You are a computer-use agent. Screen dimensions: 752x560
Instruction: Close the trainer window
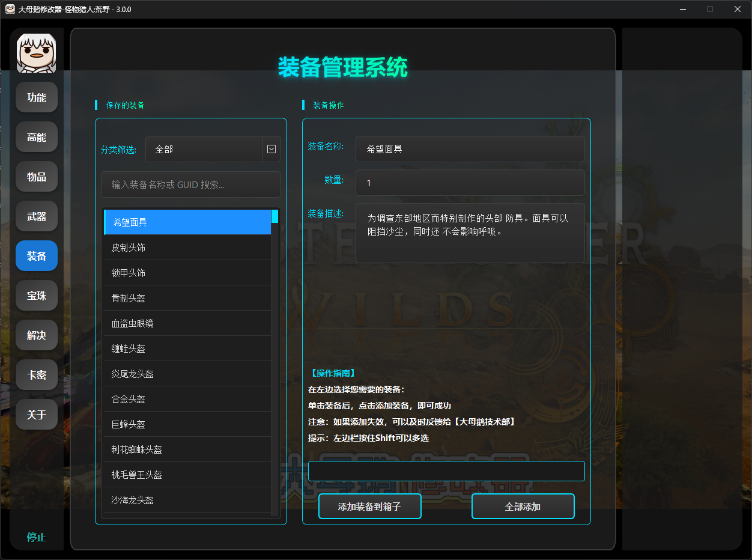point(738,9)
